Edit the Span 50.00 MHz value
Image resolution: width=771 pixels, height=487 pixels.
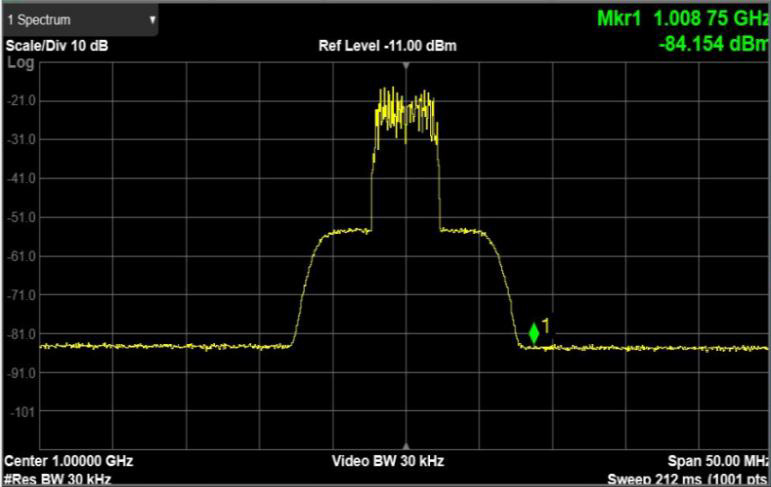[717, 462]
